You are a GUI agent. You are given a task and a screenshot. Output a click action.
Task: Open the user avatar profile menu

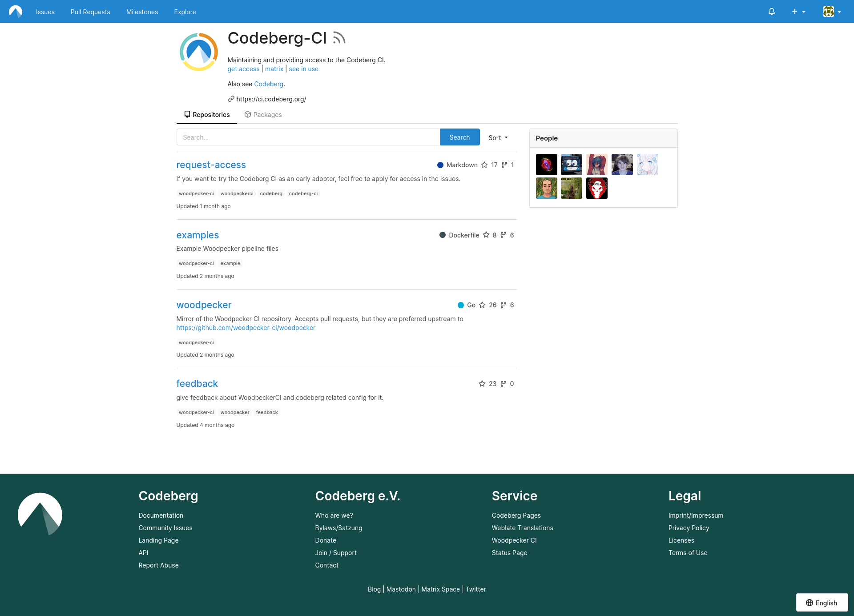click(x=832, y=12)
